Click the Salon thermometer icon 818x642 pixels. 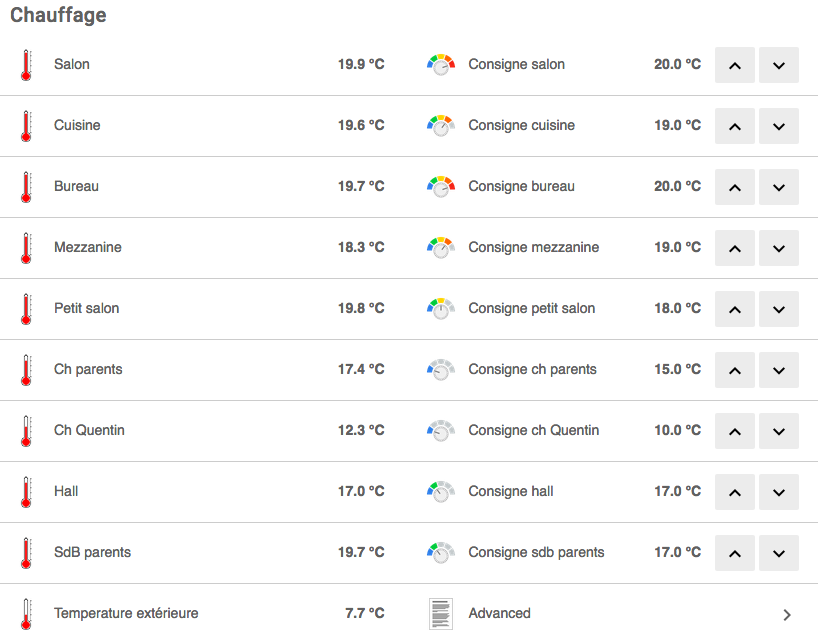pos(26,65)
